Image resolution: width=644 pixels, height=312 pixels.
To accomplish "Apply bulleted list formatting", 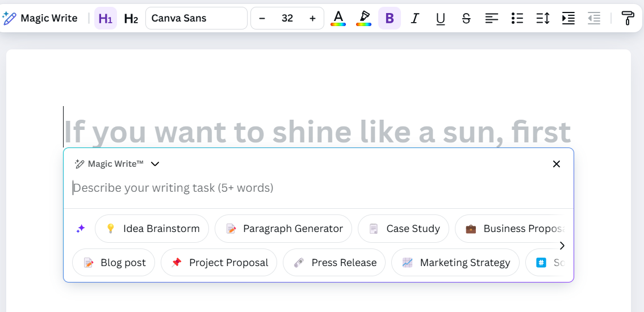I will coord(517,18).
